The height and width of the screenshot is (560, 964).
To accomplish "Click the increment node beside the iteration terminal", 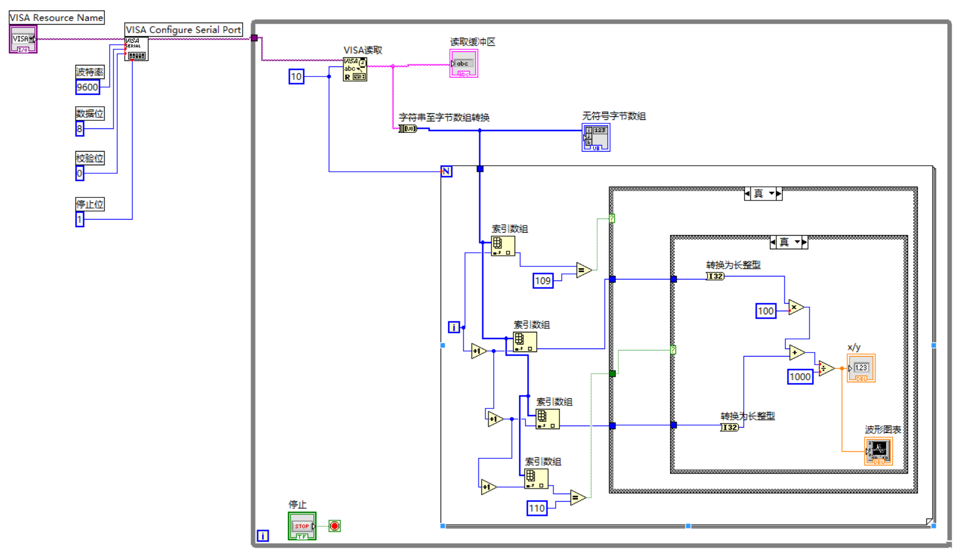I will point(479,351).
